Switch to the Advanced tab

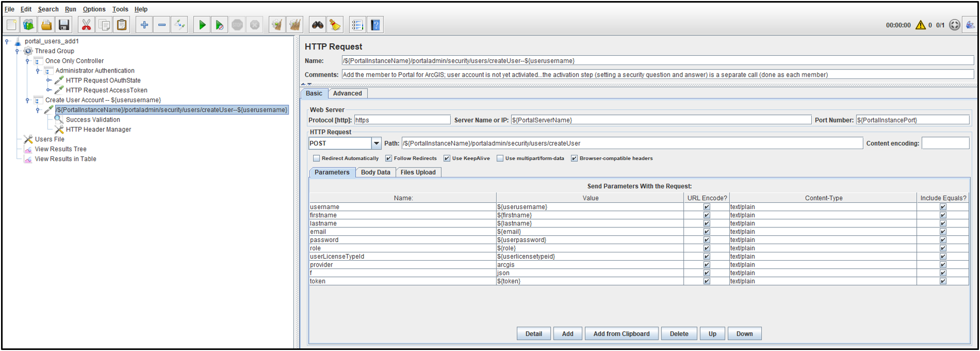tap(348, 93)
